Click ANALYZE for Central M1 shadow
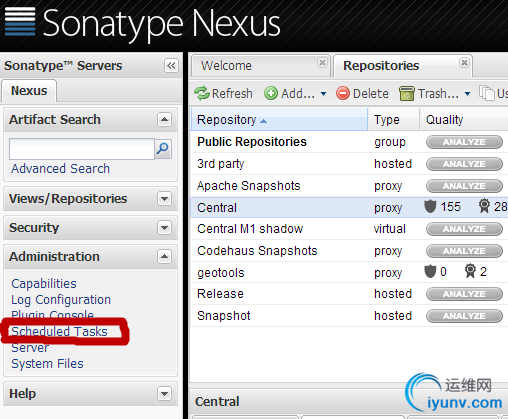Image resolution: width=508 pixels, height=419 pixels. point(464,229)
